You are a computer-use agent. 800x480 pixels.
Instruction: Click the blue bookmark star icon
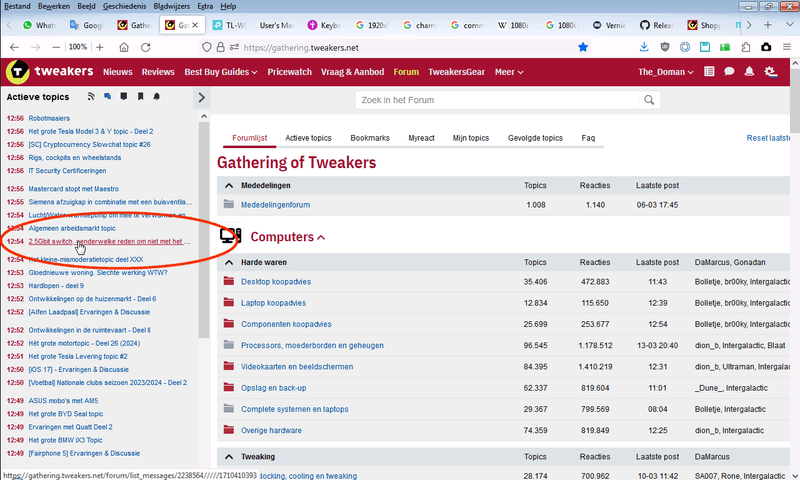pos(583,47)
